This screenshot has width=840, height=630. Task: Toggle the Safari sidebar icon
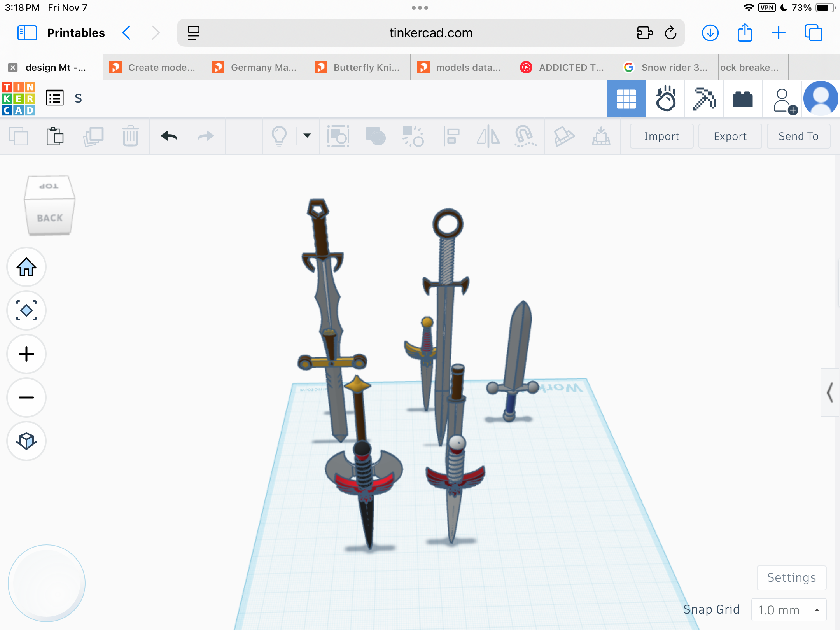27,33
